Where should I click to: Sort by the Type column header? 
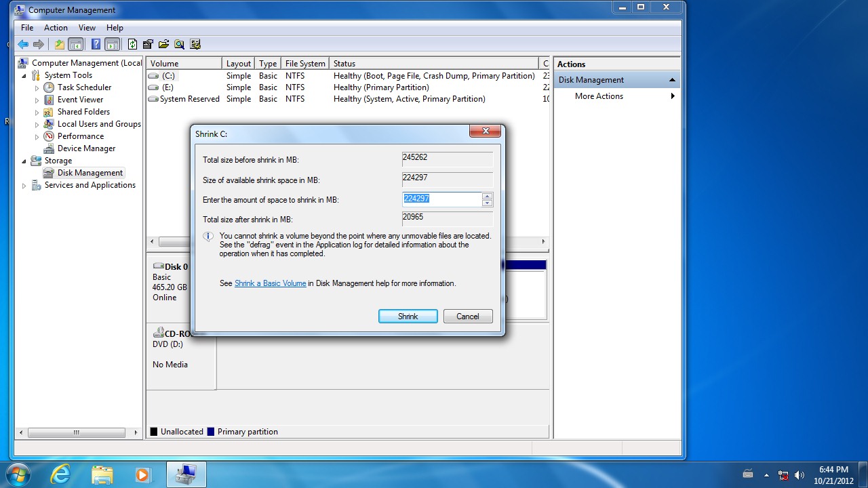(268, 64)
